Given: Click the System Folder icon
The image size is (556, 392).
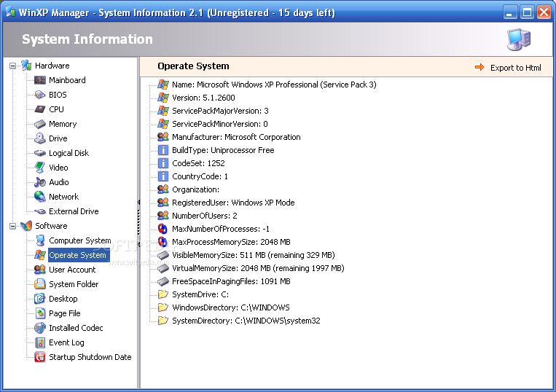Looking at the screenshot, I should [x=39, y=284].
